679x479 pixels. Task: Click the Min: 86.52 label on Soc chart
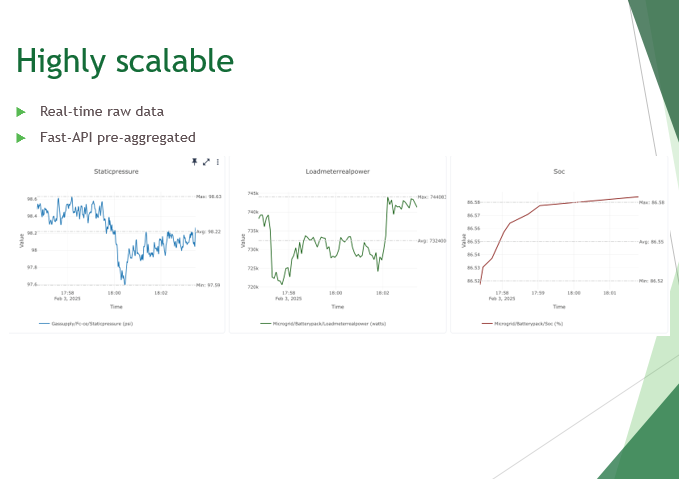(x=651, y=281)
